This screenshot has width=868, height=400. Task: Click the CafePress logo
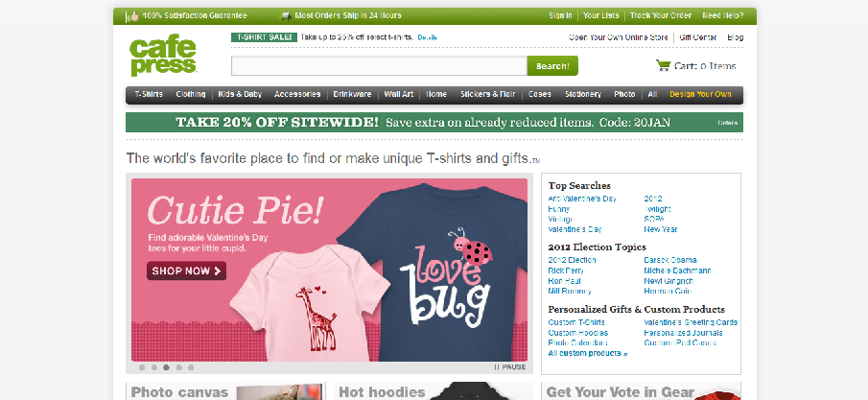163,56
